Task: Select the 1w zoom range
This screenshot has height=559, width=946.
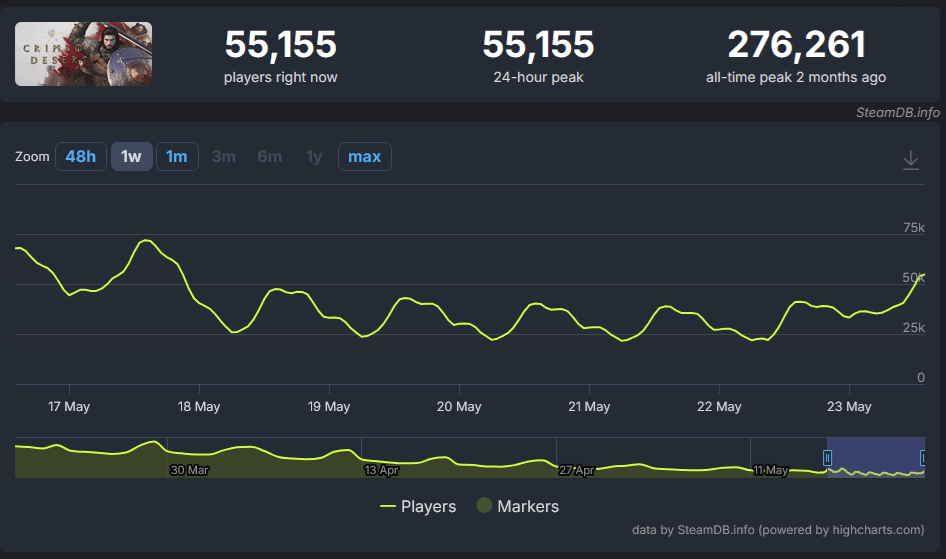Action: [131, 157]
